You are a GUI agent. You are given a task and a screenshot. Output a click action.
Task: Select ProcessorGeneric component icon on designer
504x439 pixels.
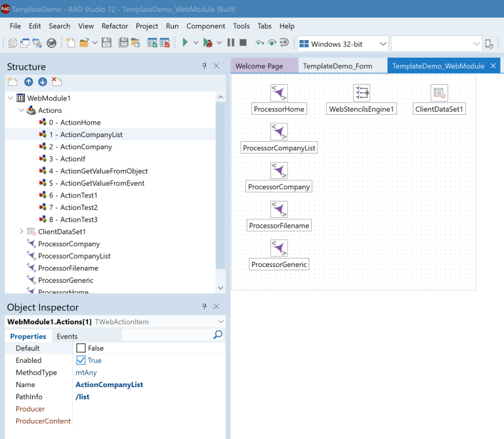(279, 248)
